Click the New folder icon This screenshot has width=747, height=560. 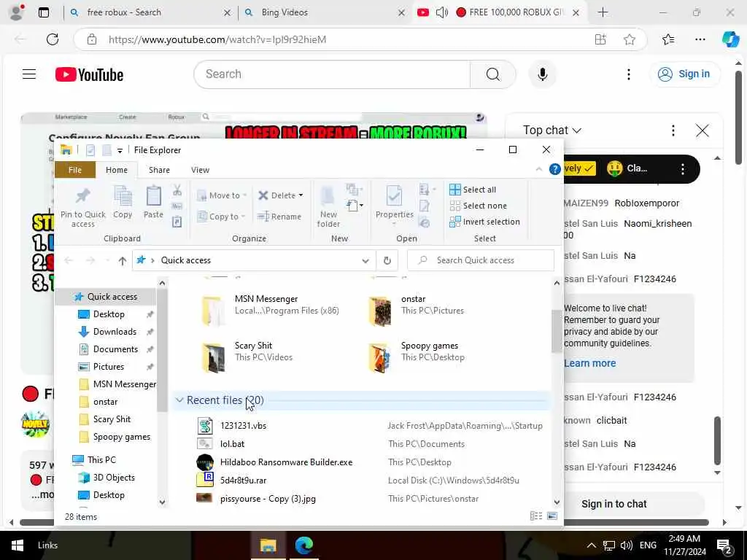(x=328, y=206)
